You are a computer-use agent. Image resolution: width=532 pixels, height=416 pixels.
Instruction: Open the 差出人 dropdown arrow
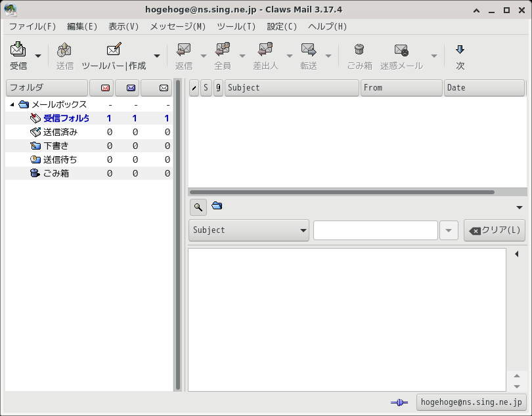point(290,56)
